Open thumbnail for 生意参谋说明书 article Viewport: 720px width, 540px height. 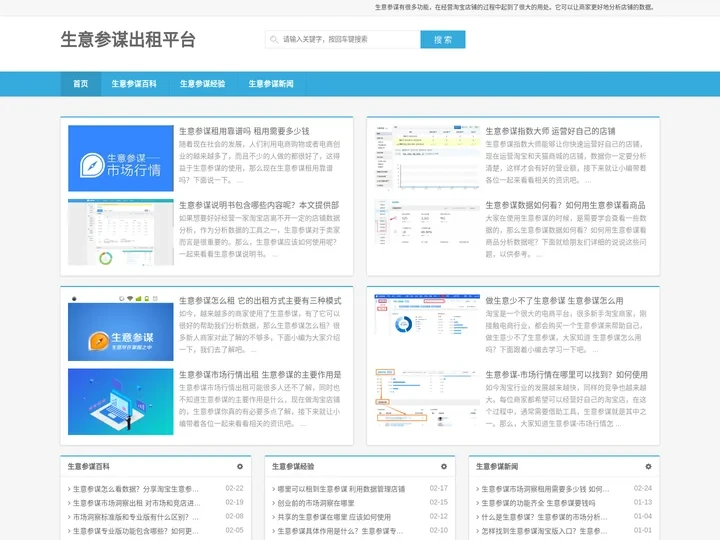click(121, 232)
